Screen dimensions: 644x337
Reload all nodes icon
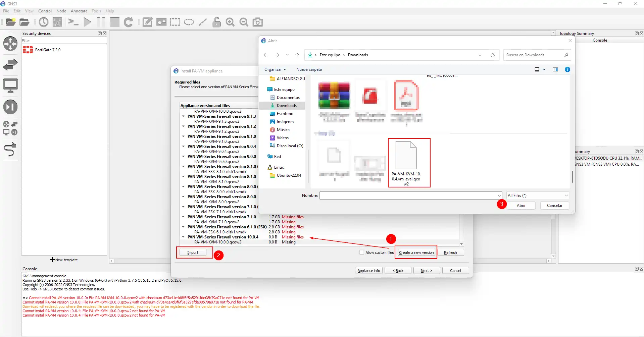point(129,22)
